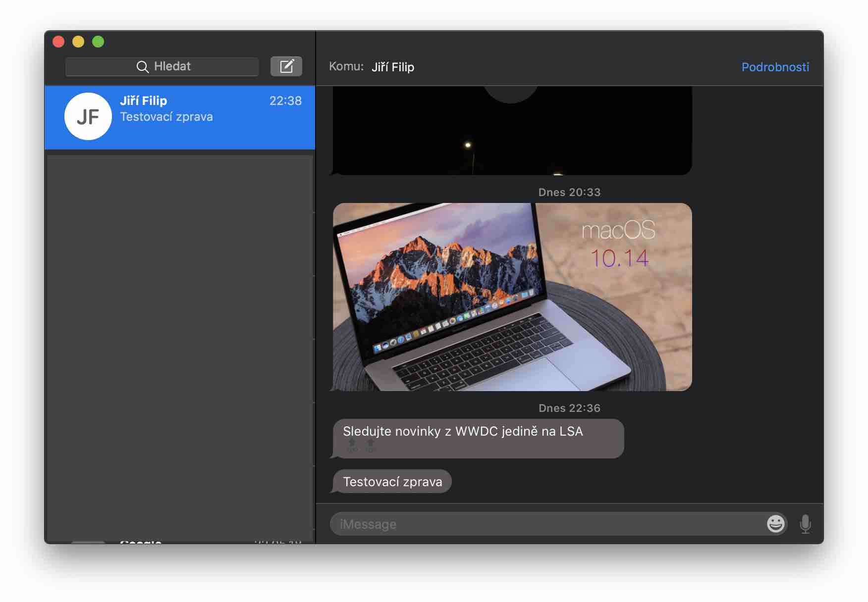The height and width of the screenshot is (602, 868).
Task: Open the macOS 10.14 MacBook image
Action: click(x=512, y=297)
